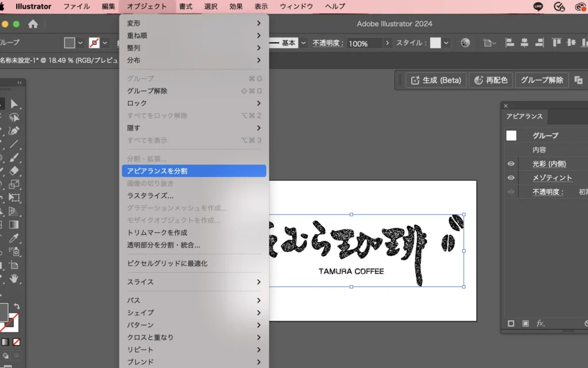Screen dimensions: 588x368
Task: Open the 効果 menu
Action: click(x=235, y=6)
